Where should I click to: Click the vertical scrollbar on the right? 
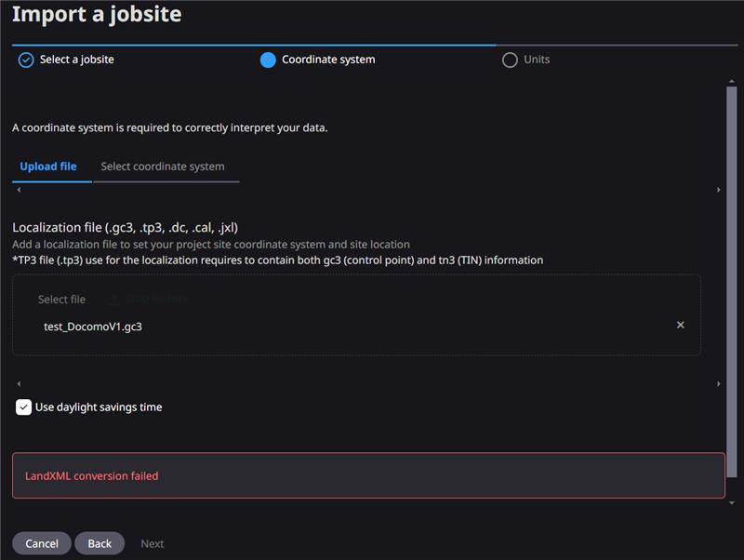[x=731, y=279]
